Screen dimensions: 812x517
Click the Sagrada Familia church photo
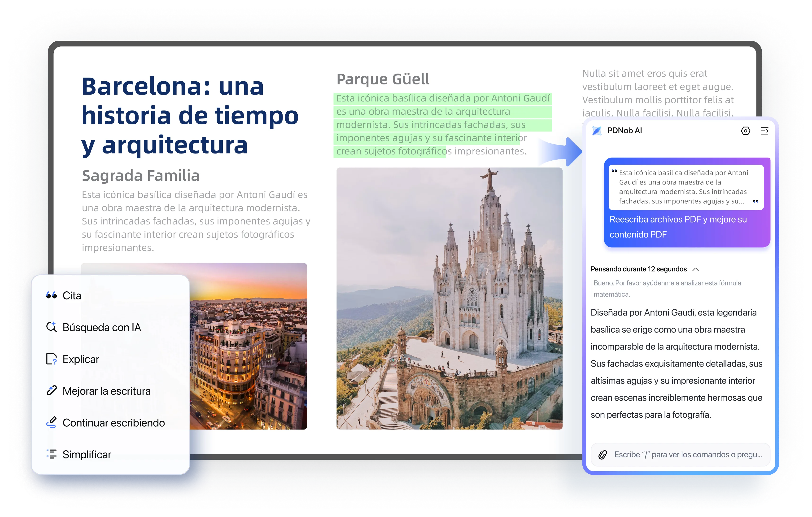(x=449, y=297)
